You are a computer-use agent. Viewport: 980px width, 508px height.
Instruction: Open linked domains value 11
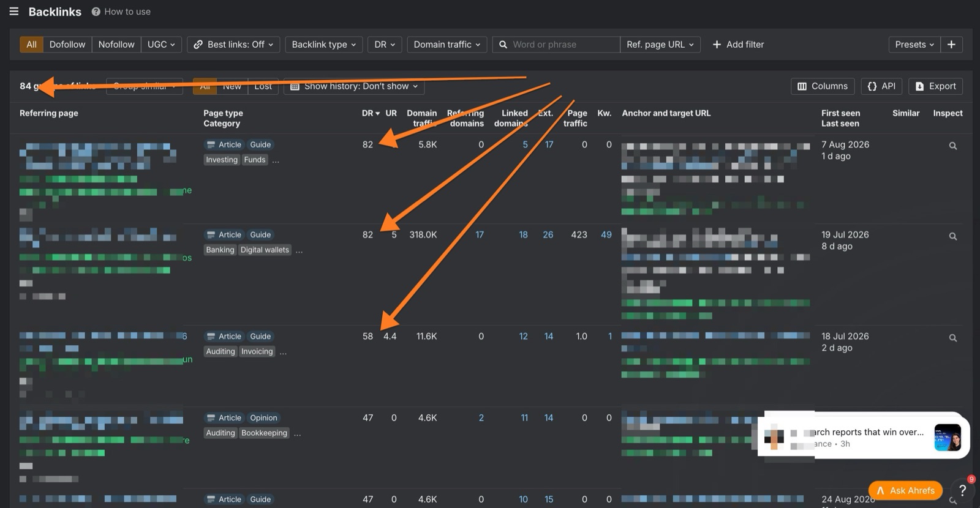pos(524,417)
